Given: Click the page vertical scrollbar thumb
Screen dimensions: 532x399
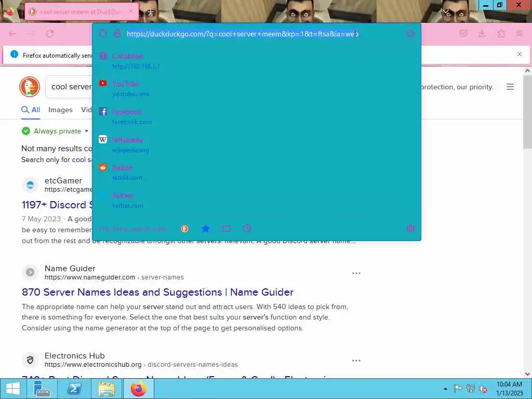Looking at the screenshot, I should [x=527, y=112].
